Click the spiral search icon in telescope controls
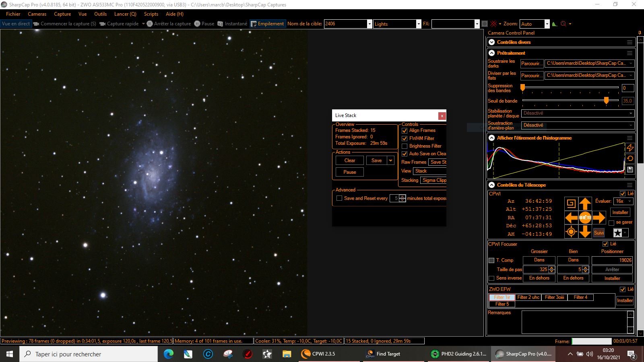 (x=571, y=204)
